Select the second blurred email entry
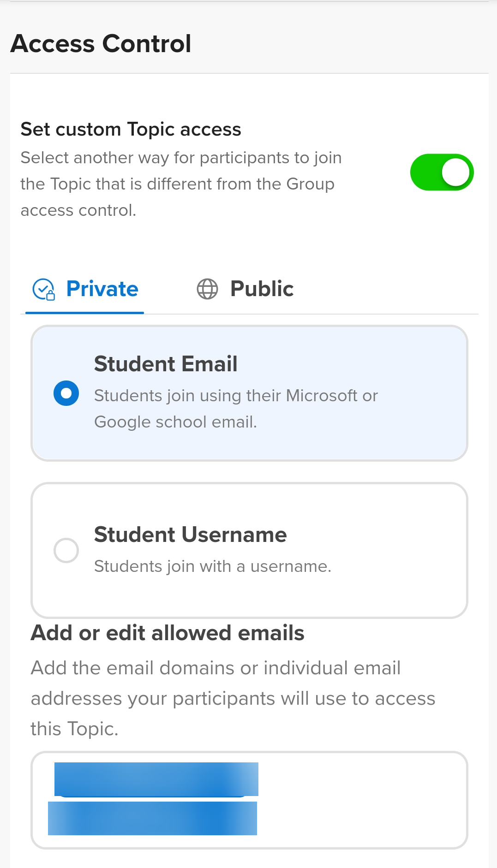Screen dimensions: 497x868 [152, 818]
